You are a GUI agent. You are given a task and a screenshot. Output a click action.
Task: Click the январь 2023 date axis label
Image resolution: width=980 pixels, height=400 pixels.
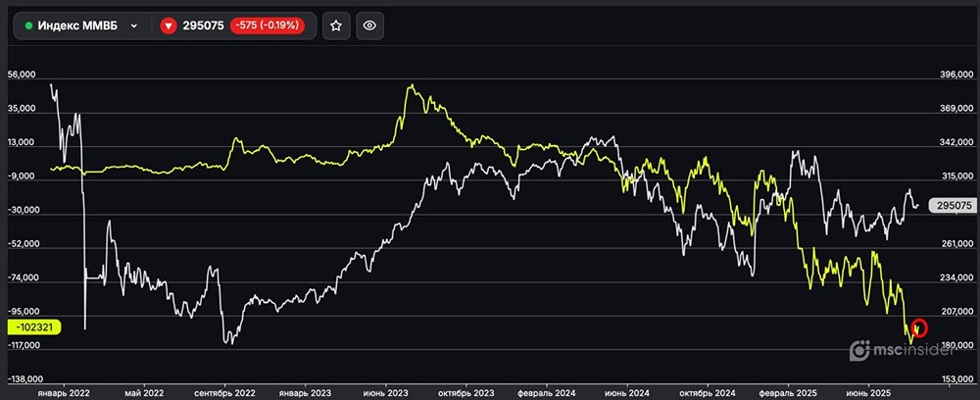(305, 394)
